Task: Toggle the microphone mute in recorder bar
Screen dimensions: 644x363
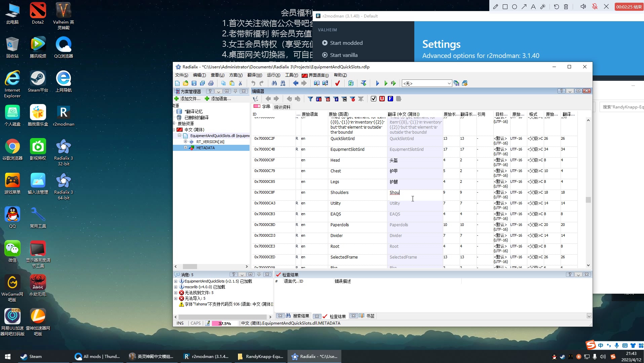Action: tap(595, 6)
